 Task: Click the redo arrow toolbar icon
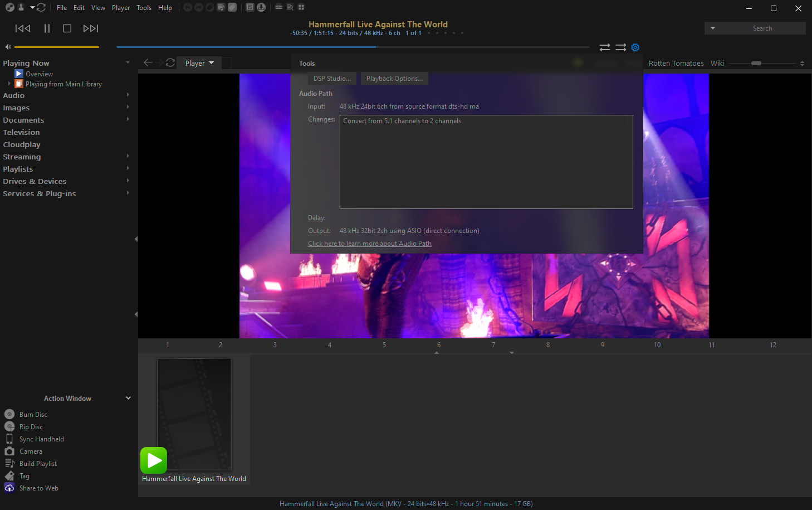(199, 7)
